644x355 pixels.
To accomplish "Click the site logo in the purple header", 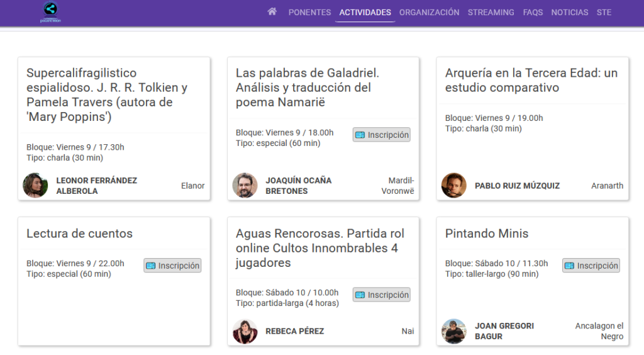I will coord(50,12).
